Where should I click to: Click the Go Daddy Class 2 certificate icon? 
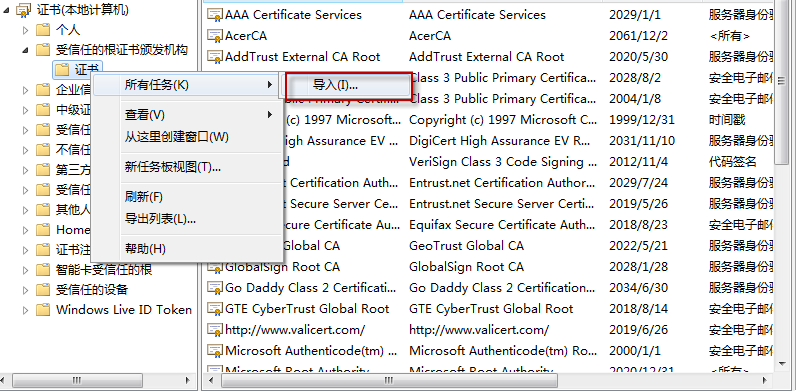(x=215, y=288)
